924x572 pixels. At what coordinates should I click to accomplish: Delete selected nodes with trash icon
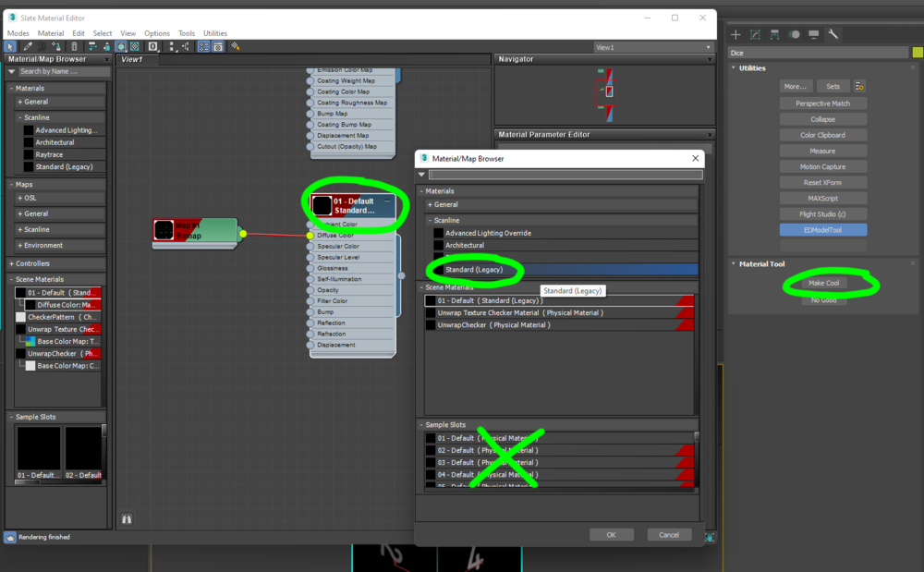(74, 46)
